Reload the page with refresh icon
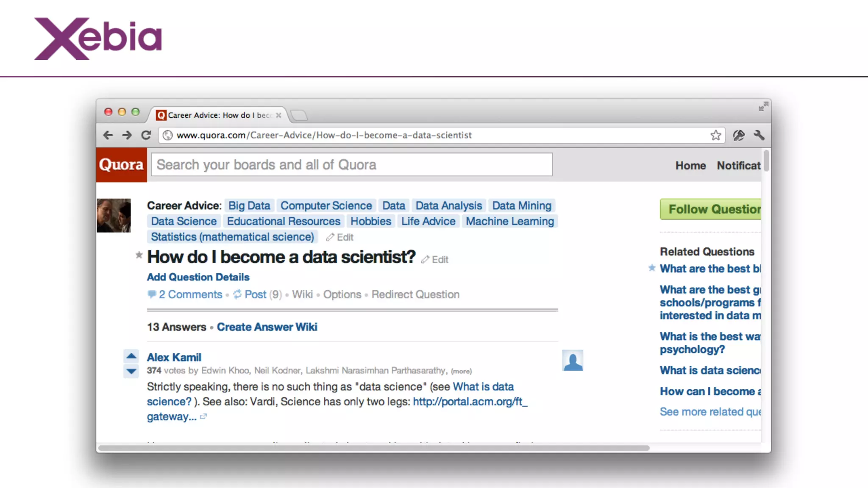Image resolution: width=868 pixels, height=488 pixels. pos(146,135)
